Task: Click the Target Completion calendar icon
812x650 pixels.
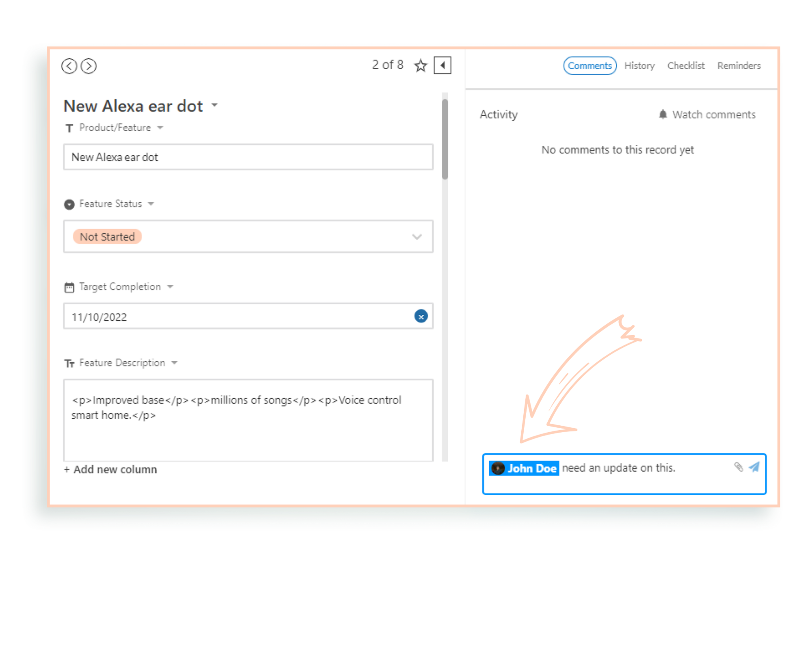Action: point(69,287)
